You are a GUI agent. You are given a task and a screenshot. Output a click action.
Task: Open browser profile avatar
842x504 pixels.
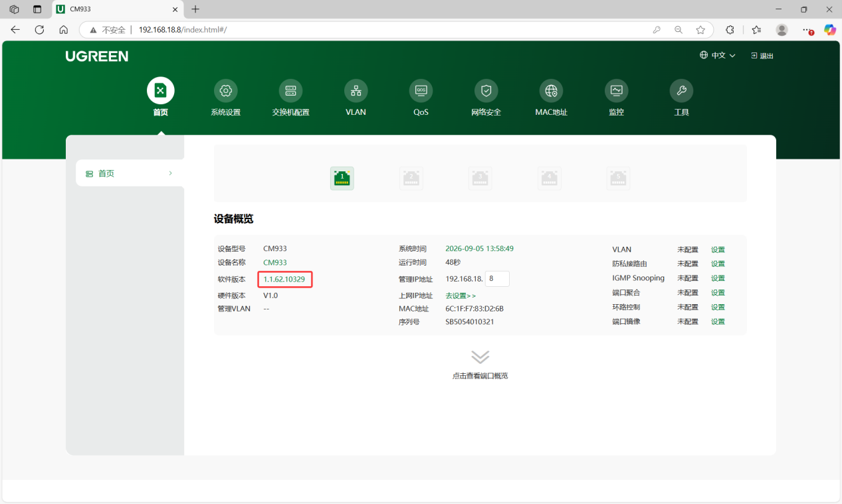(782, 30)
